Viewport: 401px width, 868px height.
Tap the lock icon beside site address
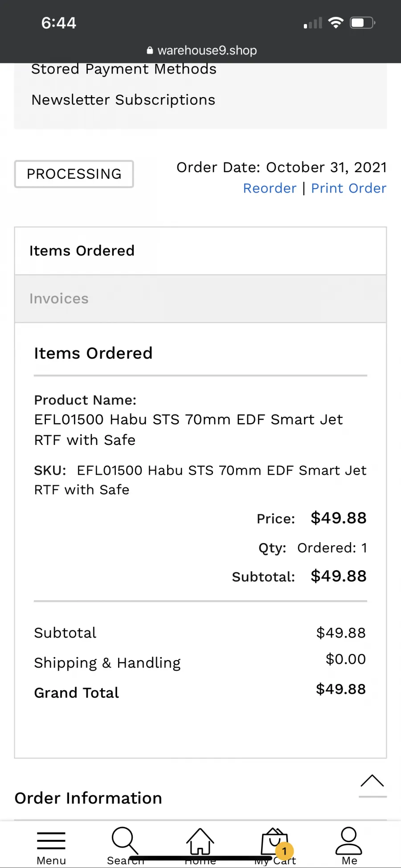[x=150, y=50]
